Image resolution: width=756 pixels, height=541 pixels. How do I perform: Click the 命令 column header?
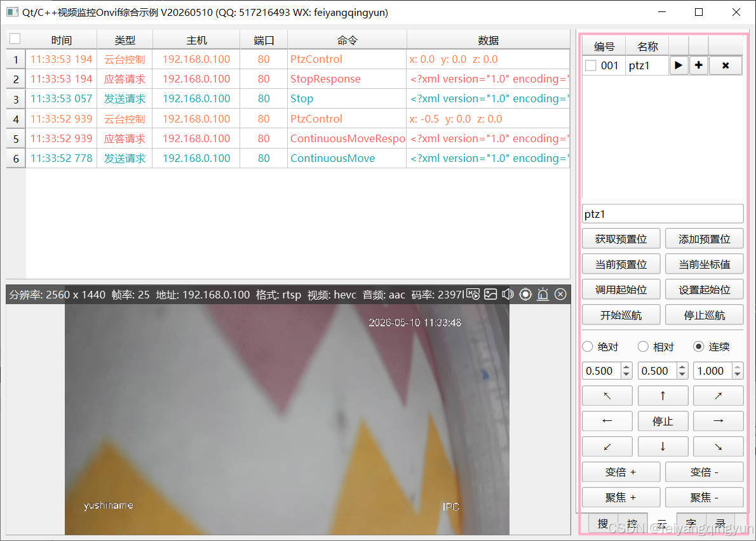pyautogui.click(x=347, y=40)
